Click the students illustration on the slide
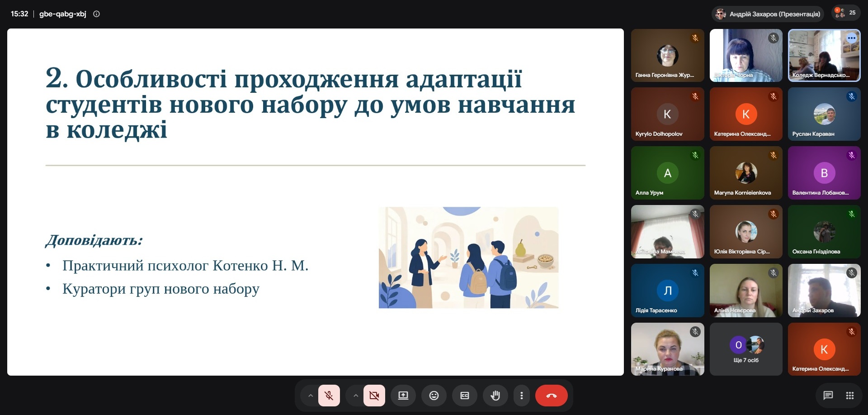 tap(469, 258)
